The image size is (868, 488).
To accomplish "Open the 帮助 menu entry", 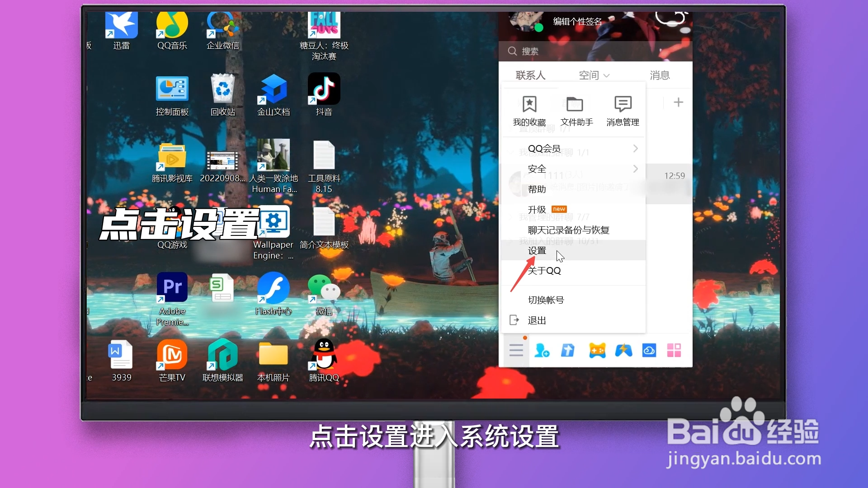I will pyautogui.click(x=573, y=189).
